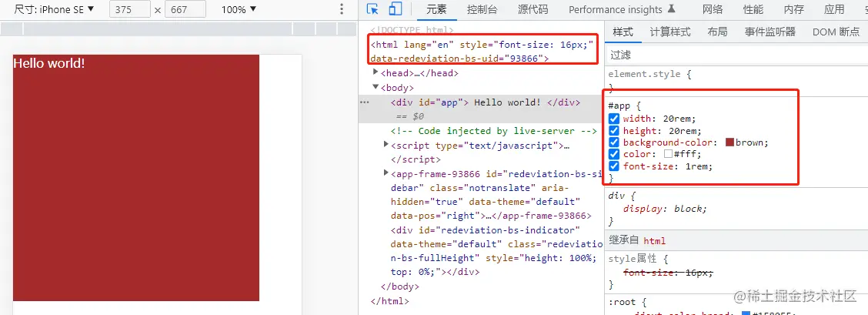Click the :root selector rule
The height and width of the screenshot is (315, 868).
tap(622, 303)
